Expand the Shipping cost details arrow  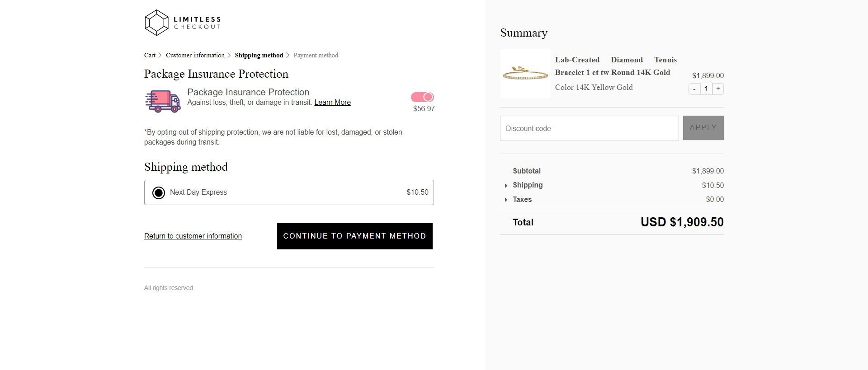click(x=506, y=186)
